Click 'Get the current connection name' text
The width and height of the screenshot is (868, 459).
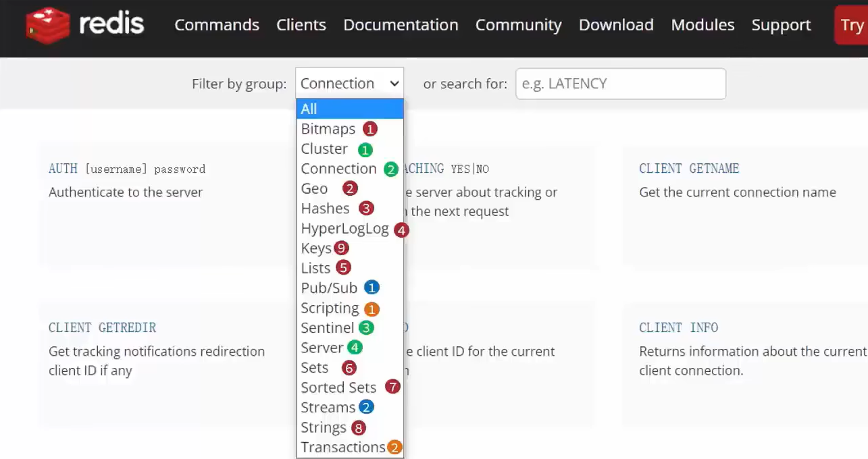738,192
